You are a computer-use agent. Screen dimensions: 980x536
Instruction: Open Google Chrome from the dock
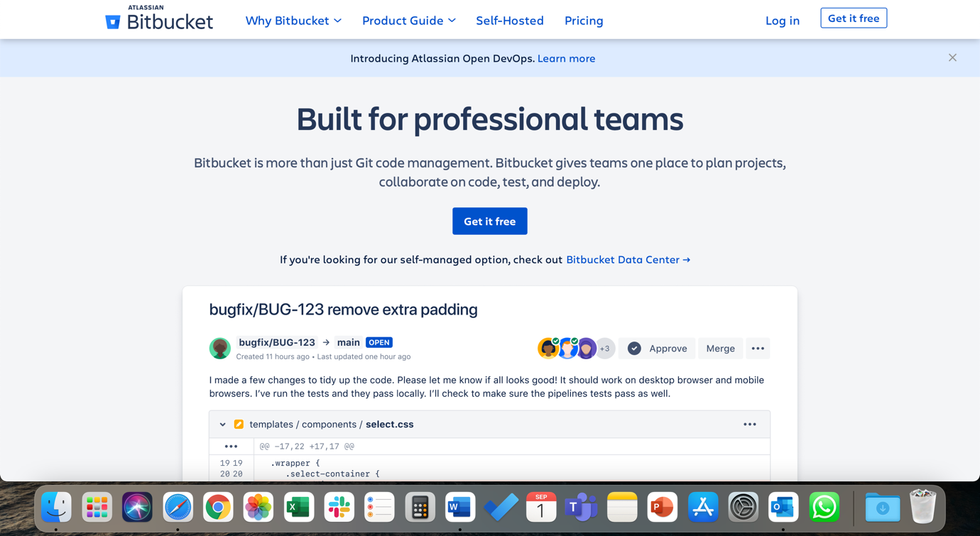tap(218, 507)
